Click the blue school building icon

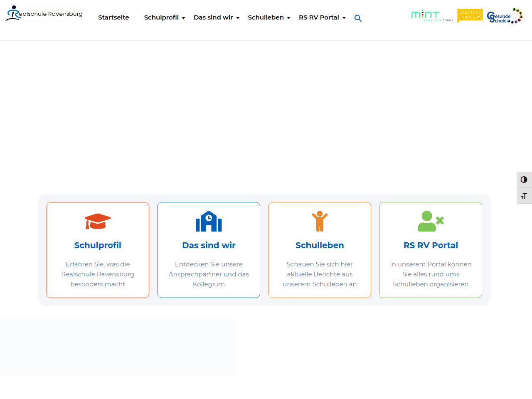(209, 221)
